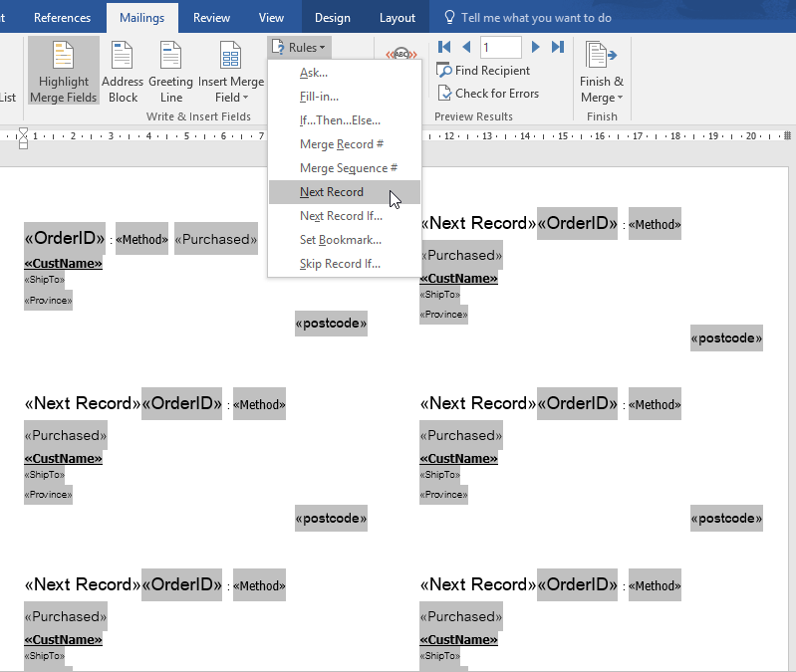Screen dimensions: 796x672
Task: Go to next record arrow
Action: pos(535,47)
